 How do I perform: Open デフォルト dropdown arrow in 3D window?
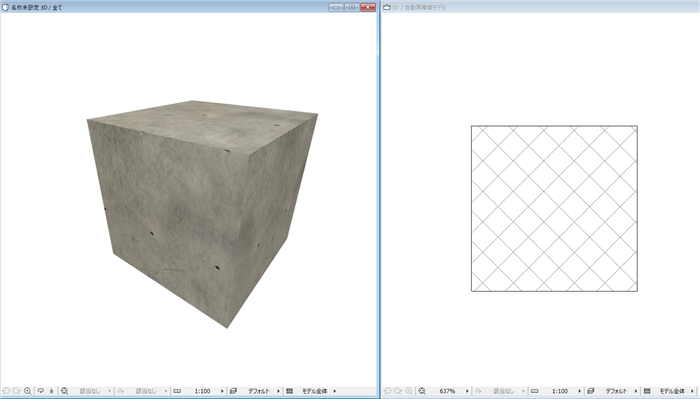[278, 391]
